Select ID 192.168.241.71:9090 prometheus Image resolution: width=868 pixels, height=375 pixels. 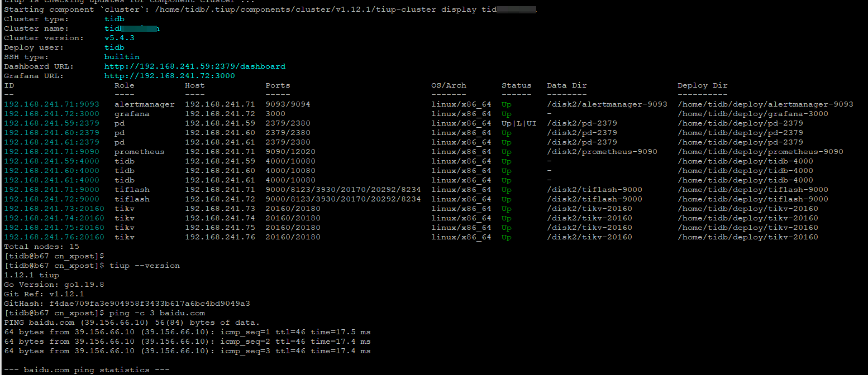click(x=51, y=152)
